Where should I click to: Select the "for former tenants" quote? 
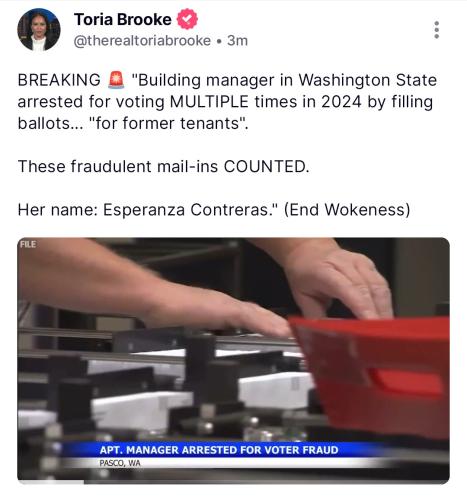tap(168, 123)
